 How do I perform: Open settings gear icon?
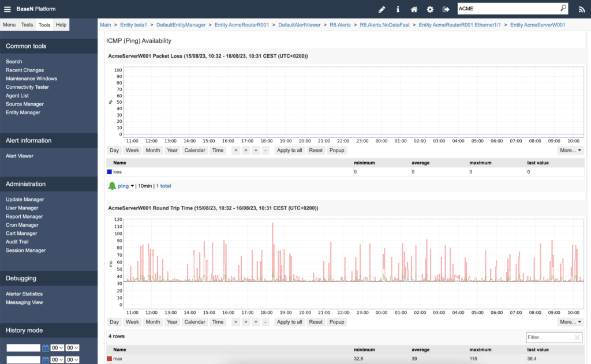pyautogui.click(x=430, y=9)
